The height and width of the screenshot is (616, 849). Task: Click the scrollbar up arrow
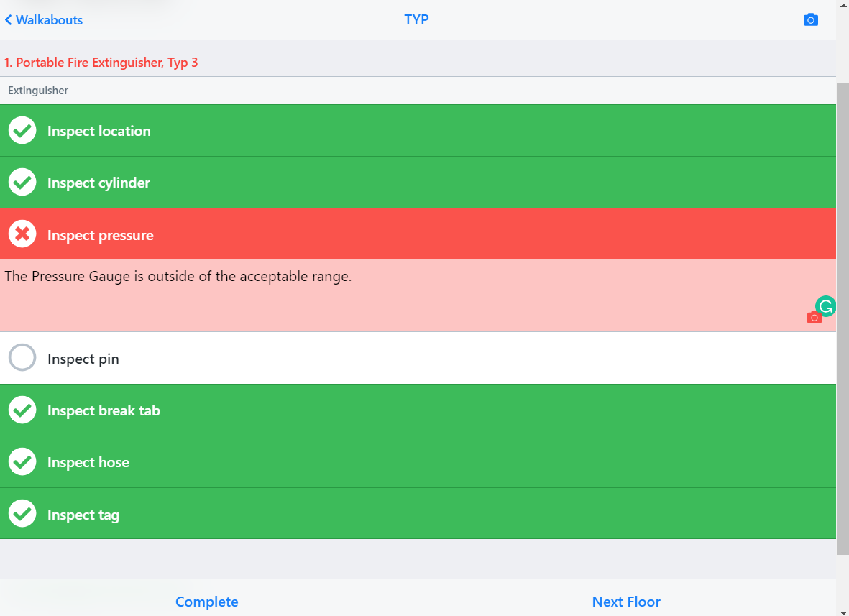[x=843, y=6]
